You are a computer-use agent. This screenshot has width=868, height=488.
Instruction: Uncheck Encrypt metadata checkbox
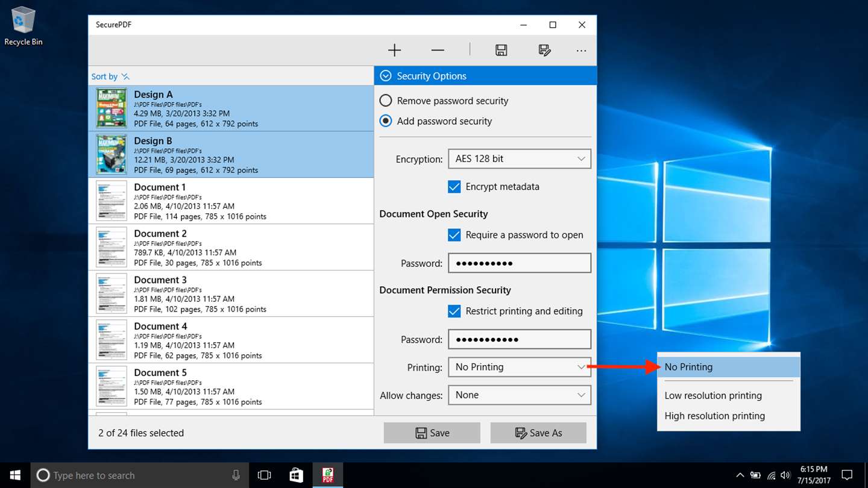pyautogui.click(x=454, y=187)
